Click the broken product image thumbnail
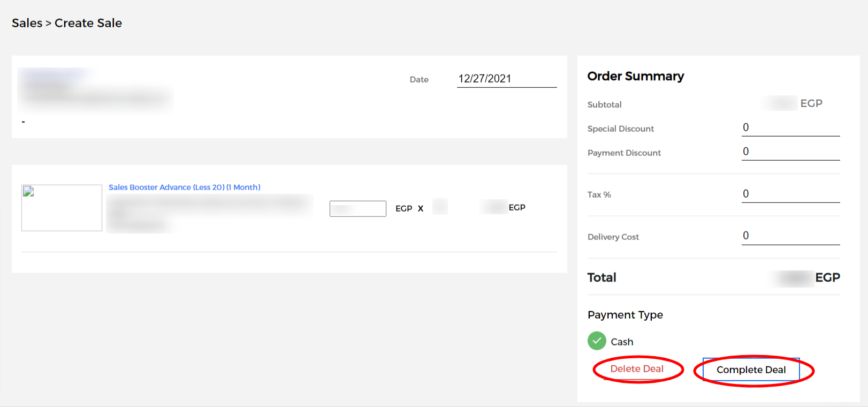Screen dimensions: 868x407 [x=62, y=208]
